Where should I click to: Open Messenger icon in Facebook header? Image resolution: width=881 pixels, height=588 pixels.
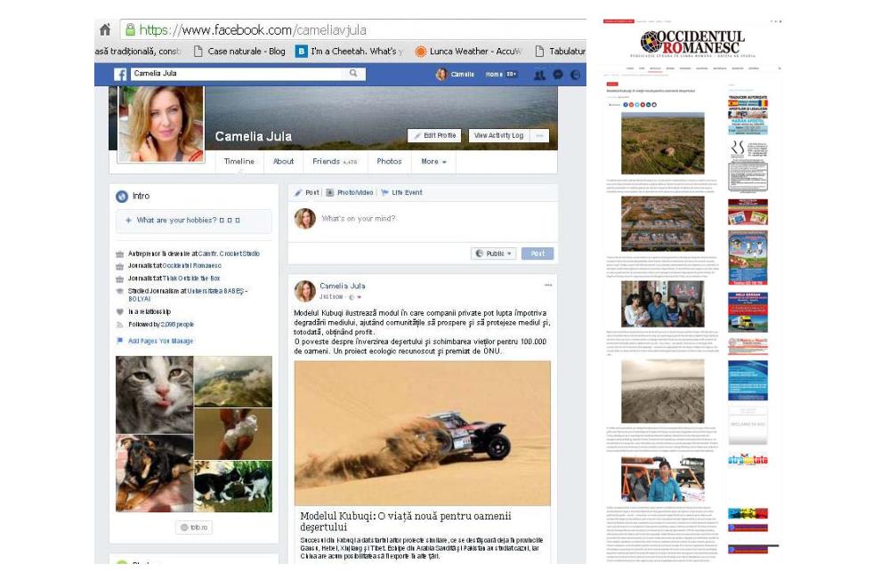[558, 74]
